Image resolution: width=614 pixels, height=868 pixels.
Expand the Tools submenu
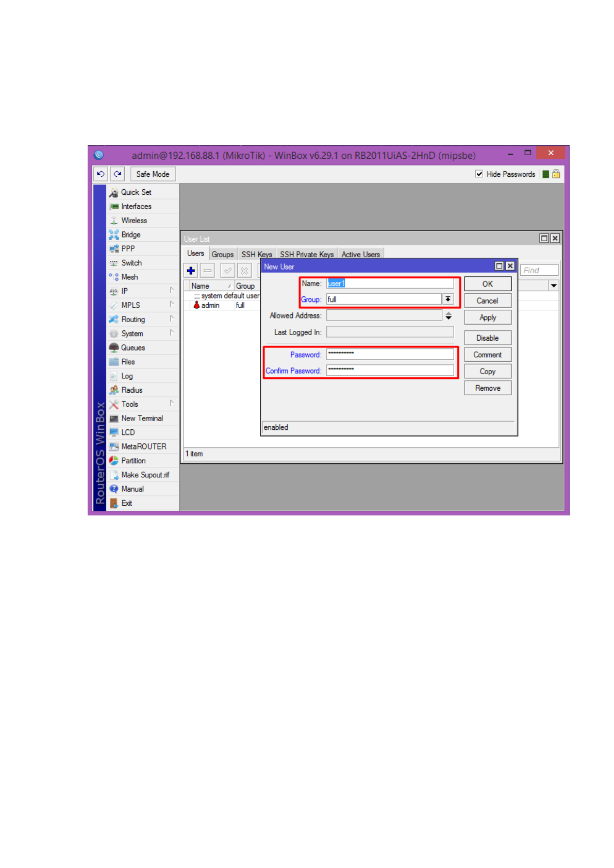click(x=143, y=404)
